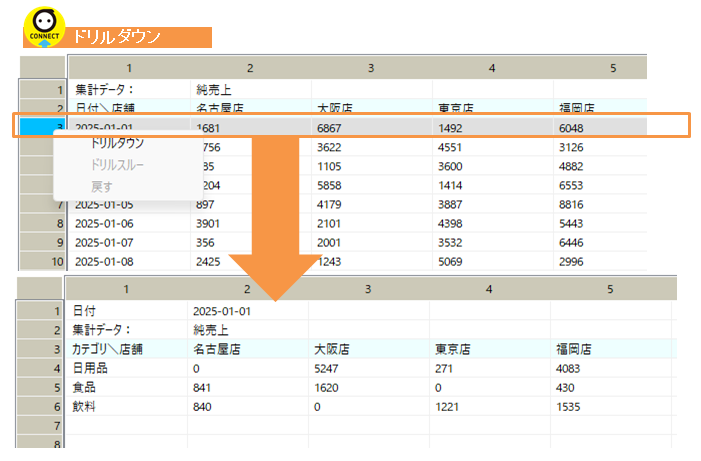Click the date cell 2025-01-08

click(x=130, y=262)
